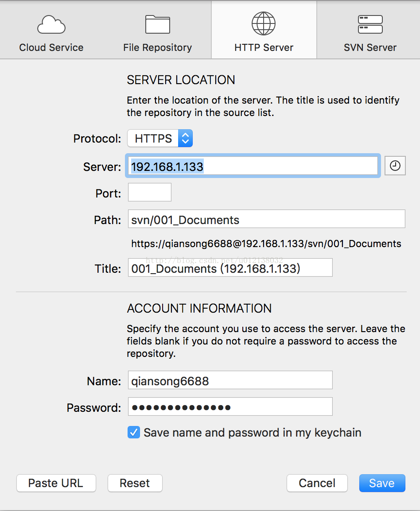Click the HTTP Server globe icon
The width and height of the screenshot is (420, 511).
coord(264,23)
